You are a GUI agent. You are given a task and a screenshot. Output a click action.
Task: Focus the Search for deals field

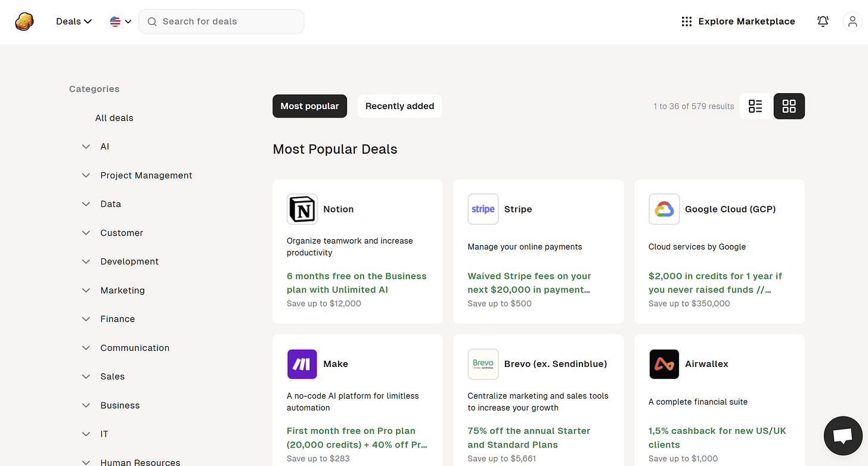click(x=221, y=21)
